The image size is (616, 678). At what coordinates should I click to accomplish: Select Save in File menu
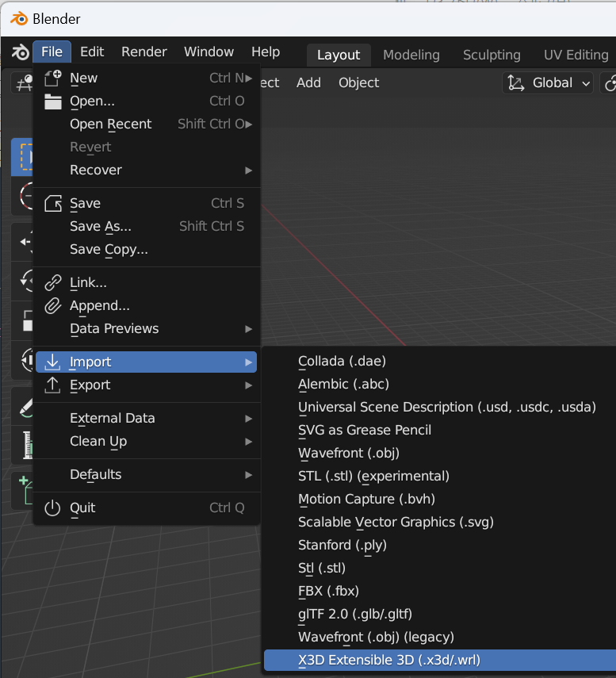coord(147,203)
